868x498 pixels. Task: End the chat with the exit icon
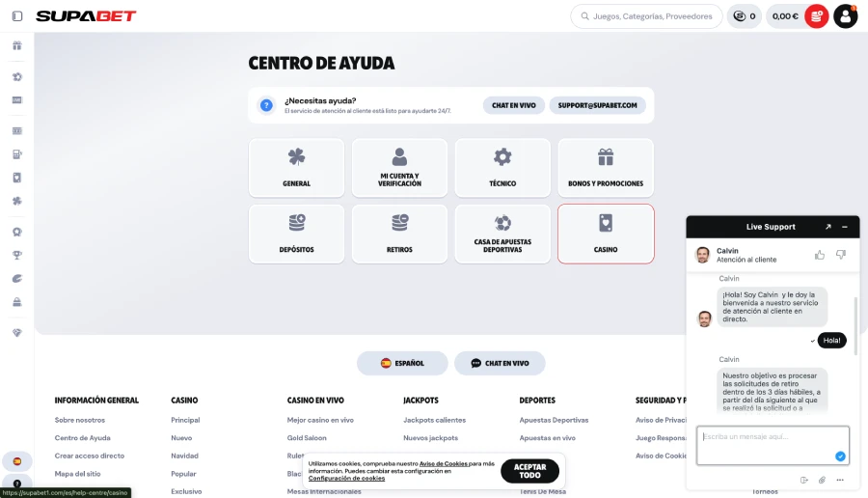(x=803, y=480)
